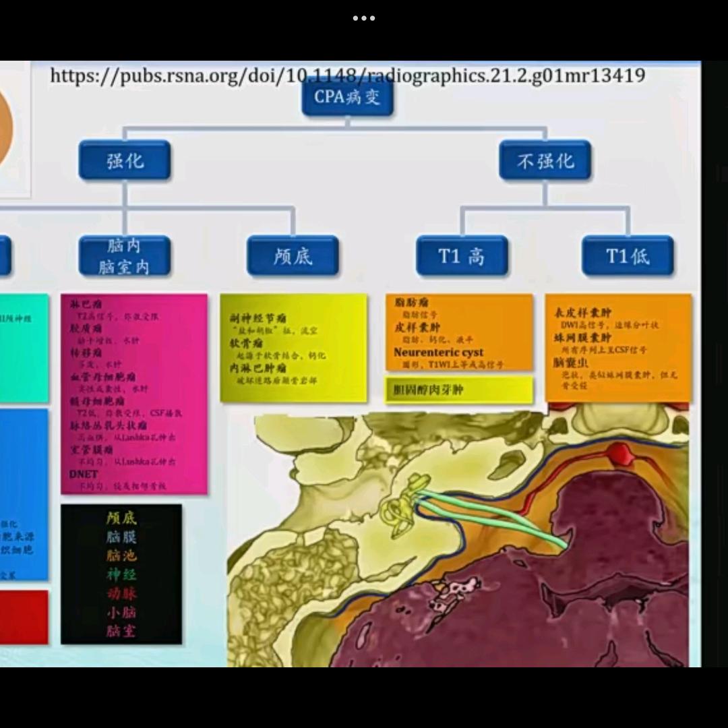The width and height of the screenshot is (728, 728).
Task: Select the 强化 flowchart node
Action: 125,160
